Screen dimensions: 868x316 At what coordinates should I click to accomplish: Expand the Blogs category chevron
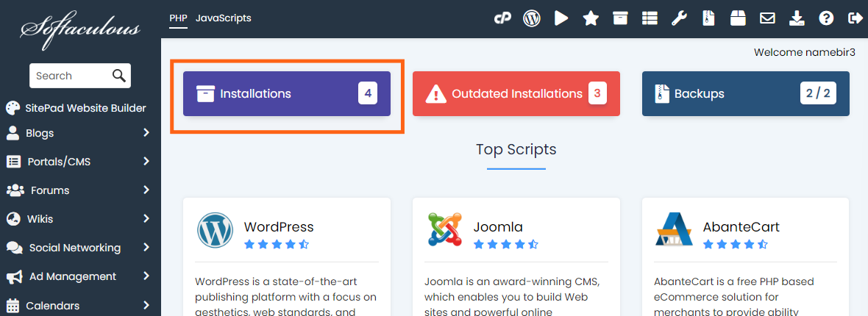[146, 132]
